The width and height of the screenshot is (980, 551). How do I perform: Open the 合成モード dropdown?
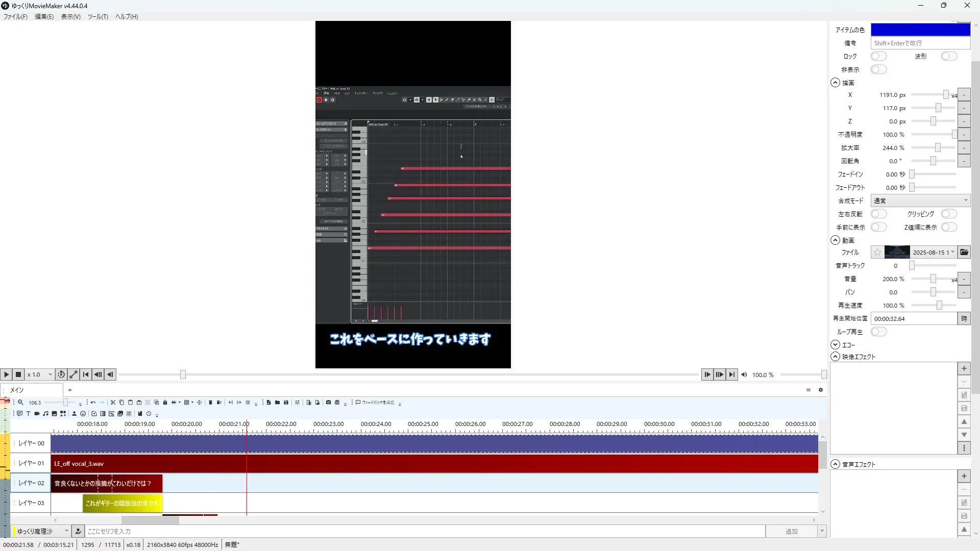pos(920,201)
